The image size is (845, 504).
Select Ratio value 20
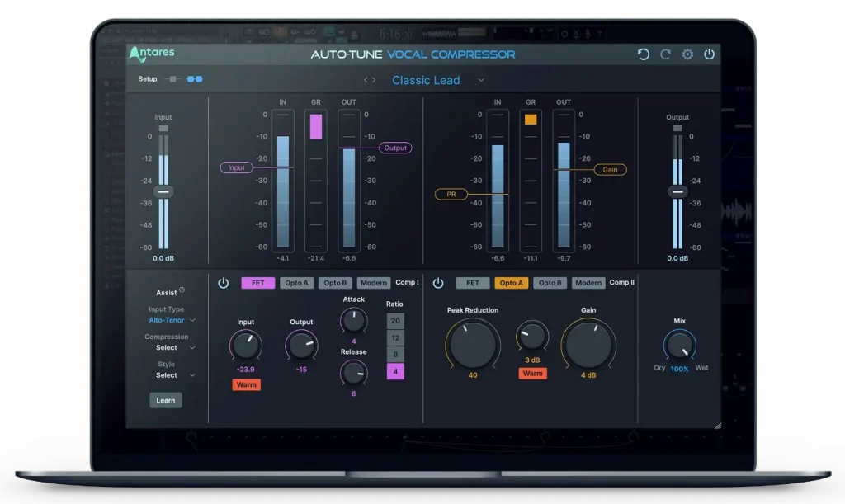(395, 322)
